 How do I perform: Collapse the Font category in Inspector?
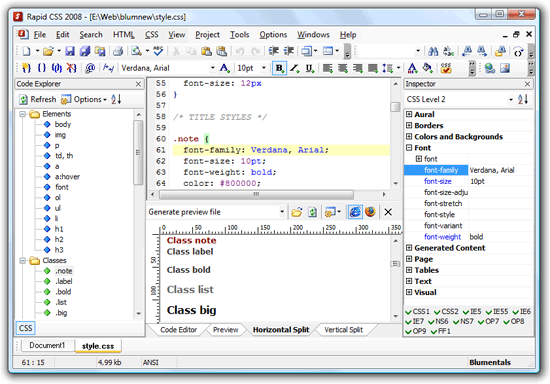pyautogui.click(x=409, y=148)
